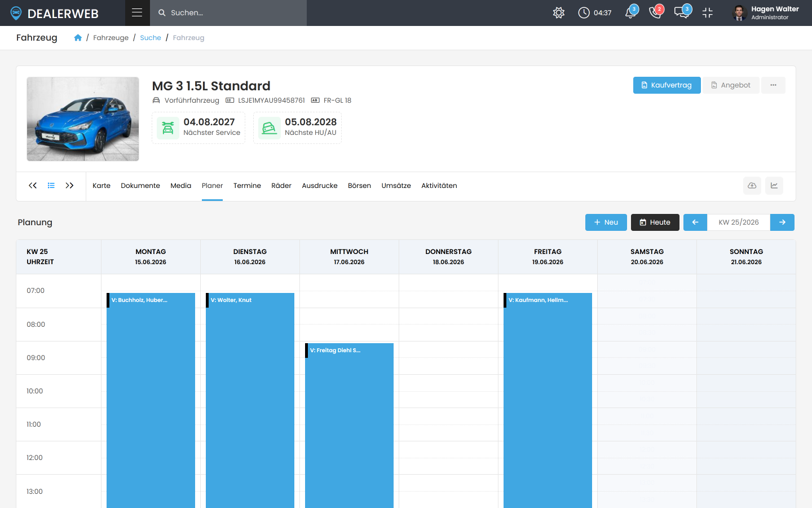The image size is (812, 508).
Task: Open the blue MG 3 vehicle photo
Action: [83, 119]
